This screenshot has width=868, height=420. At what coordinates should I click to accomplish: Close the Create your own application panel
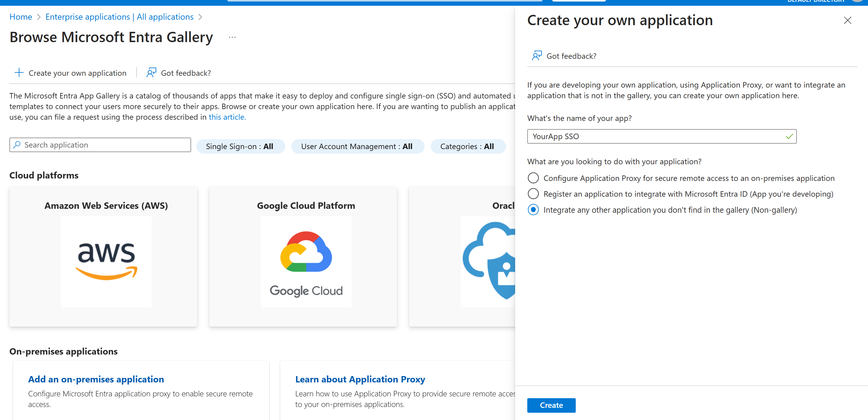[847, 21]
